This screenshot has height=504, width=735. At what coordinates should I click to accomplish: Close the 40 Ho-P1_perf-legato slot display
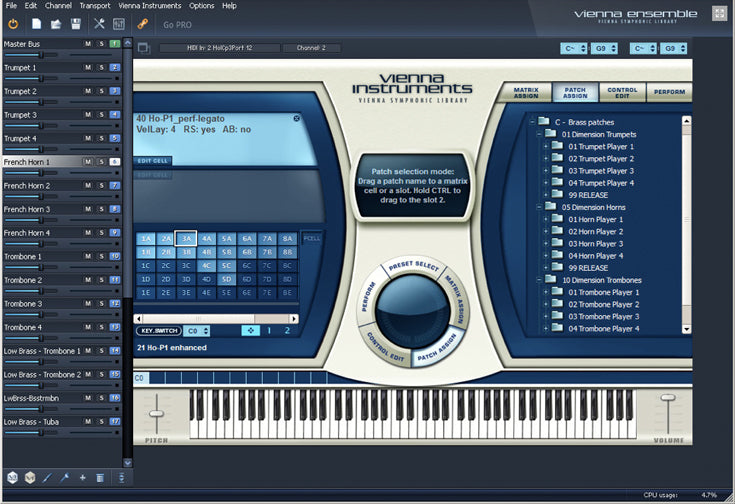tap(296, 118)
